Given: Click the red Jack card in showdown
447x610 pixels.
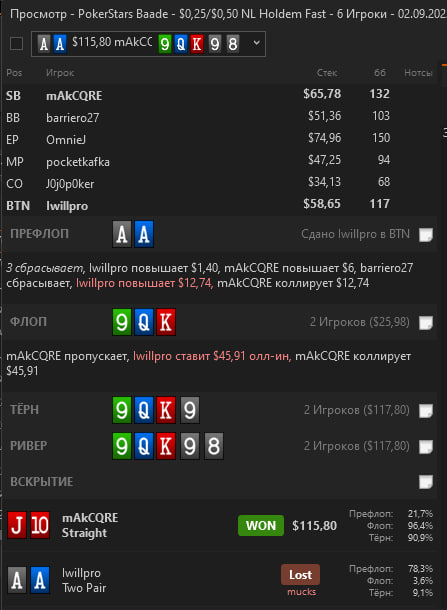Looking at the screenshot, I should 17,525.
